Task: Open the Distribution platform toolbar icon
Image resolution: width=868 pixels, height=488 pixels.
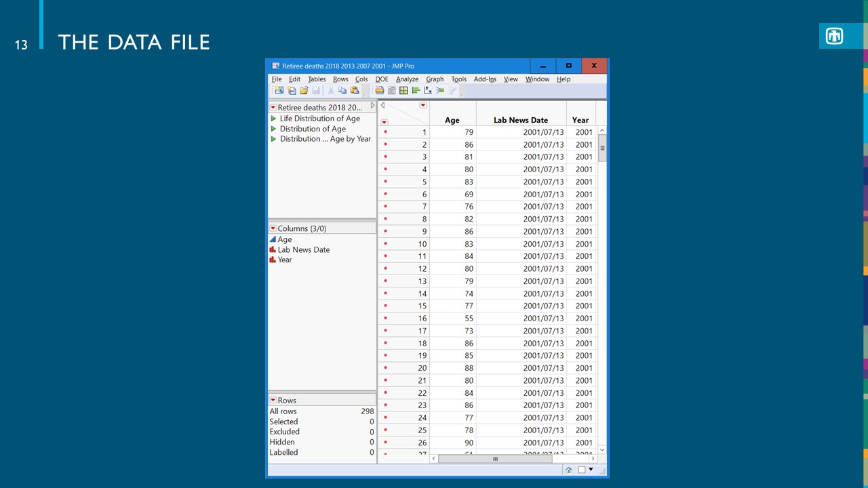Action: 416,90
